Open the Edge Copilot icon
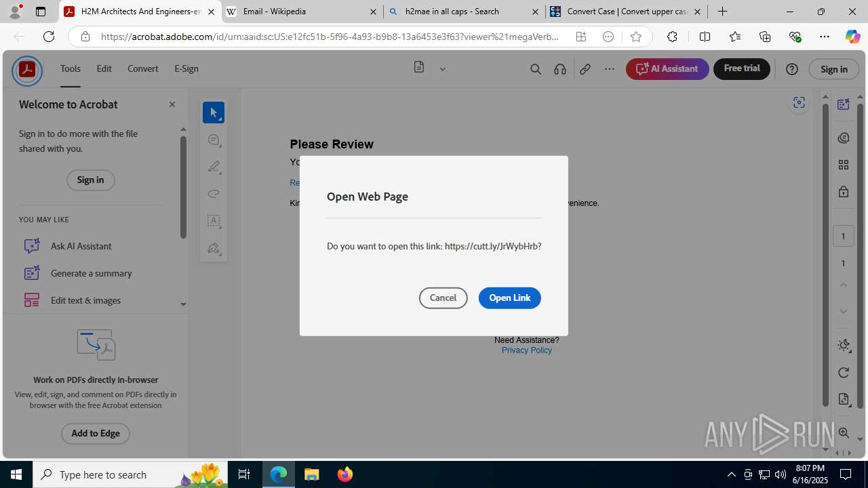This screenshot has width=868, height=488. click(x=852, y=37)
